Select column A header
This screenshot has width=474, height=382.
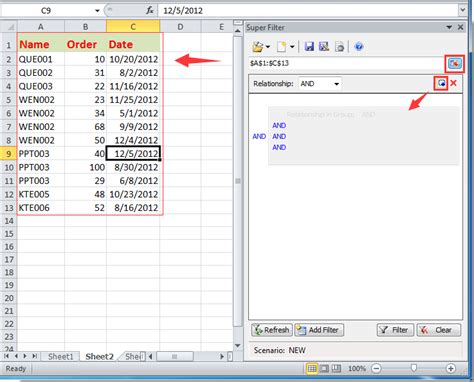41,27
